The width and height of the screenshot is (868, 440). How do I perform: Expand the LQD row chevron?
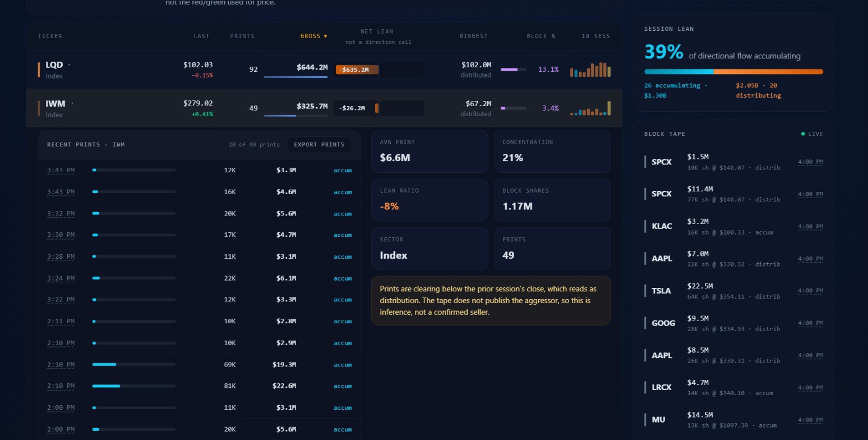(x=69, y=65)
